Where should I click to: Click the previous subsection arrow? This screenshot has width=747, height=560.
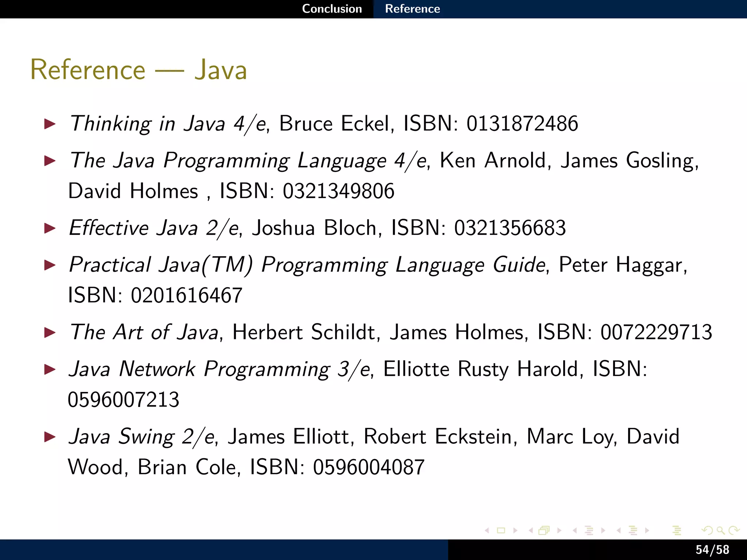tap(575, 530)
